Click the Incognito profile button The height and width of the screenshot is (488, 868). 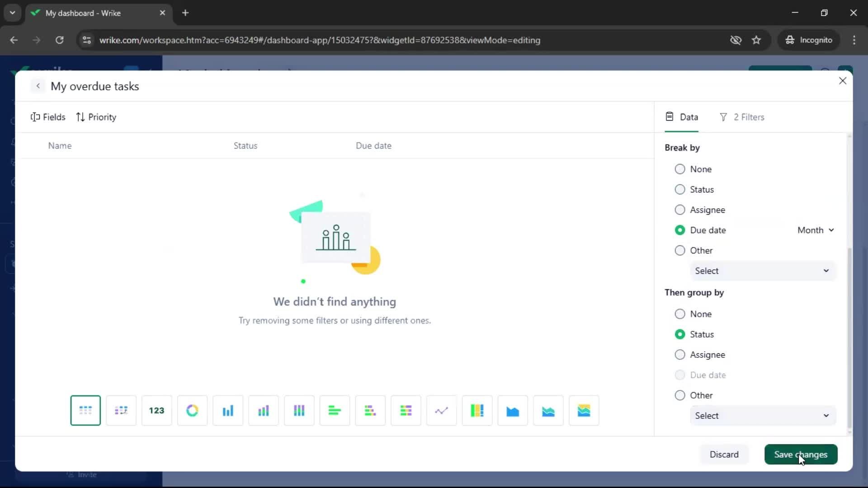coord(809,40)
